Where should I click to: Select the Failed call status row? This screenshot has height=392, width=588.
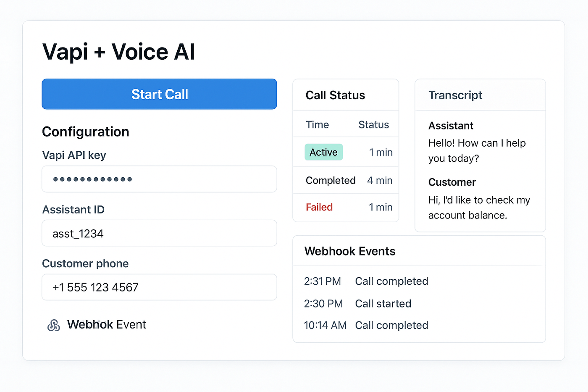[346, 207]
